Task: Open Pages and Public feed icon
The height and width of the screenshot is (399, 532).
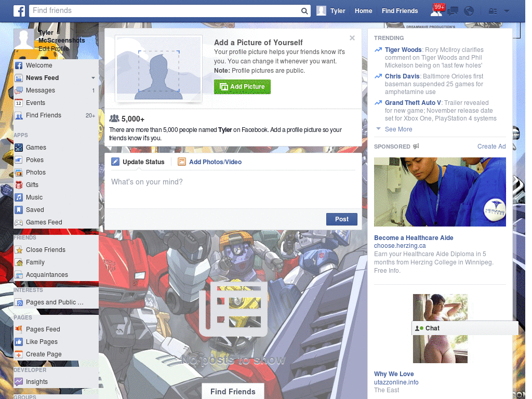Action: pos(19,302)
